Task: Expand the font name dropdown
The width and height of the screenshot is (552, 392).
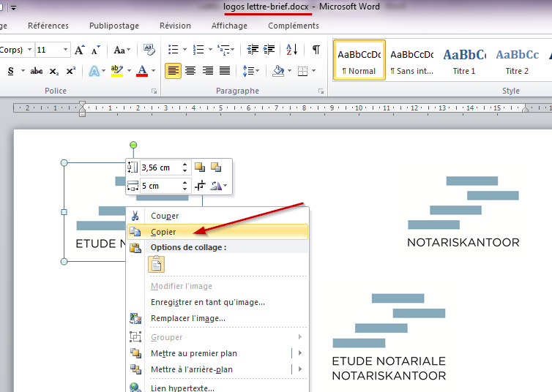Action: [x=29, y=50]
